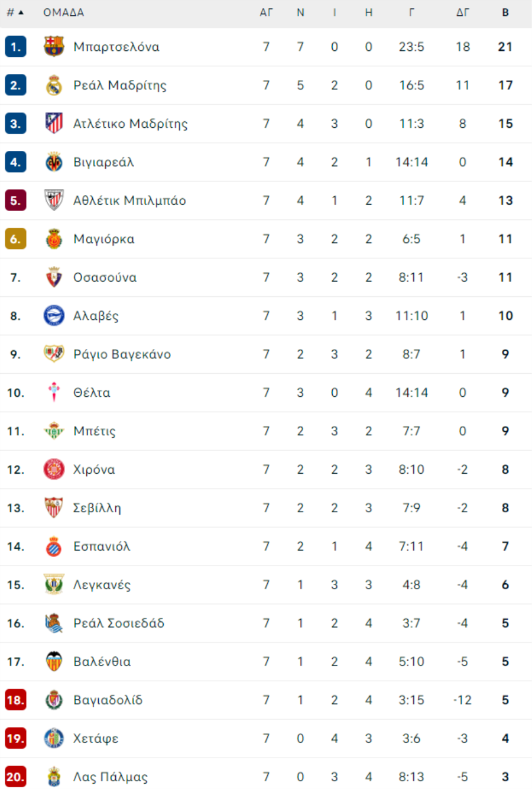Click the gold position 6 badge
This screenshot has height=789, width=532.
point(15,239)
